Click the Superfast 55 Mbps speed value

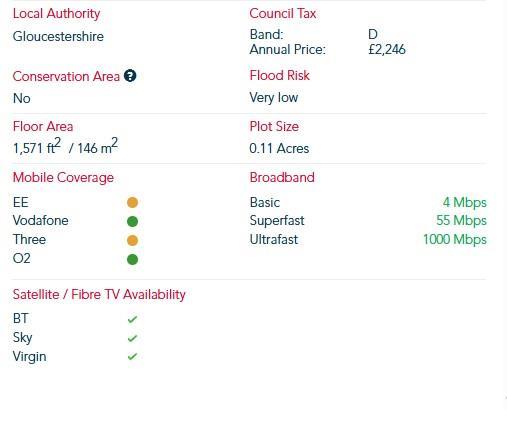[461, 221]
